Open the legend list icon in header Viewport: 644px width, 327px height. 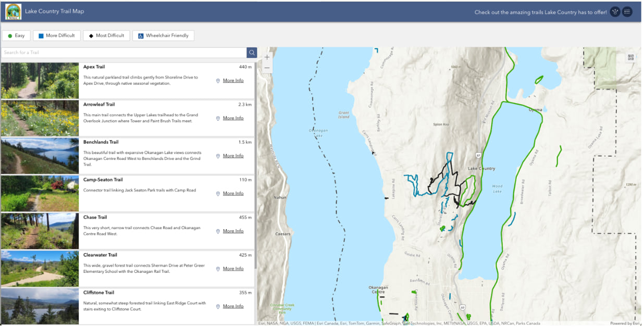[x=627, y=11]
